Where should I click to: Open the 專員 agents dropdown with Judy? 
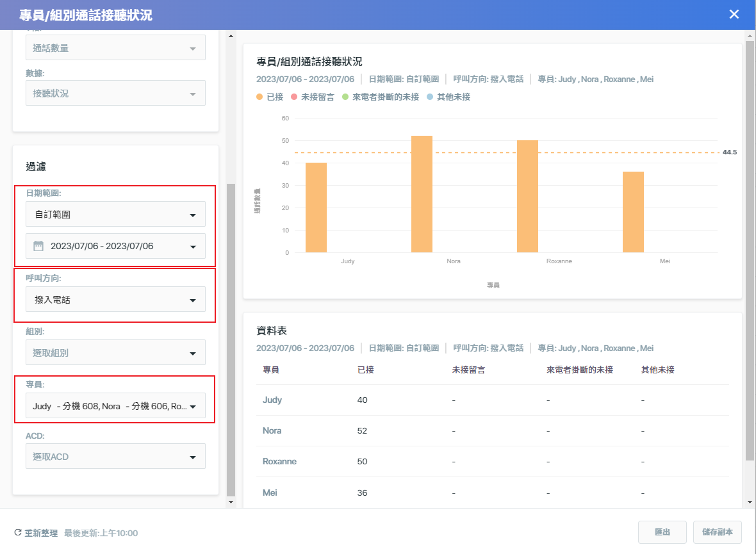(116, 406)
